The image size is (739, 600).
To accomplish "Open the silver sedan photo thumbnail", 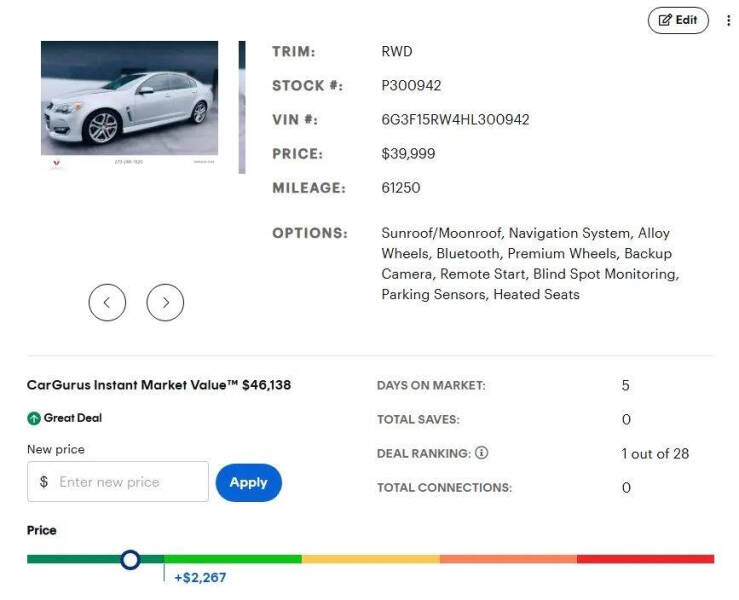I will [130, 98].
